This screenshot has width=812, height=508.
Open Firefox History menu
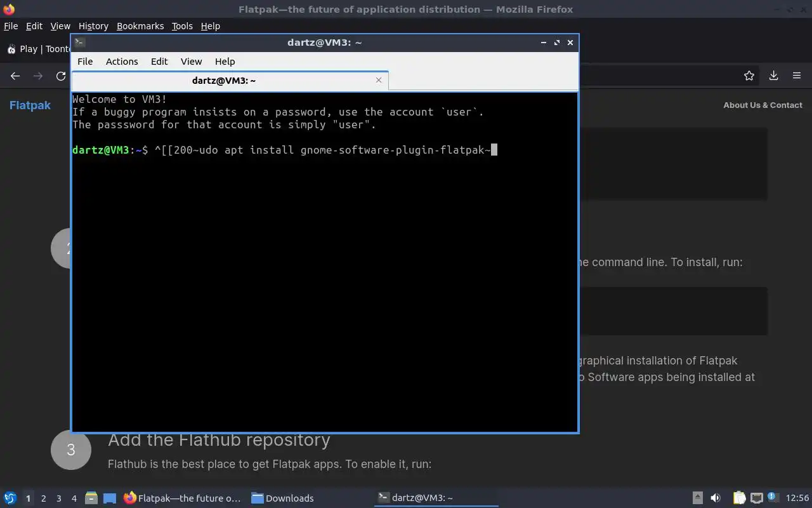[x=93, y=26]
